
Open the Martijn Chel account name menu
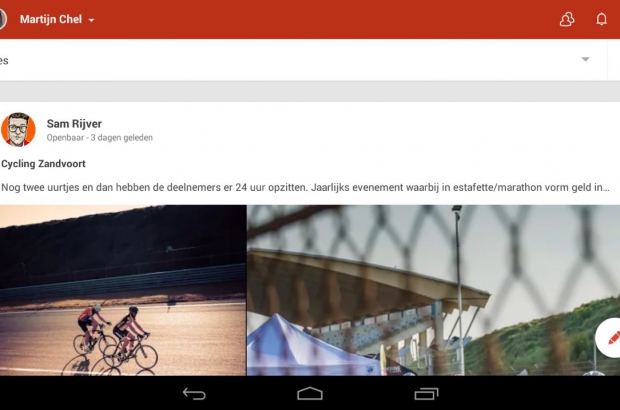click(x=51, y=19)
